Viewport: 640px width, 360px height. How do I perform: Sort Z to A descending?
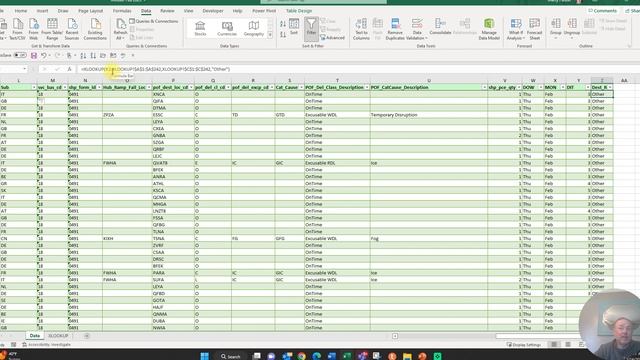pyautogui.click(x=283, y=35)
